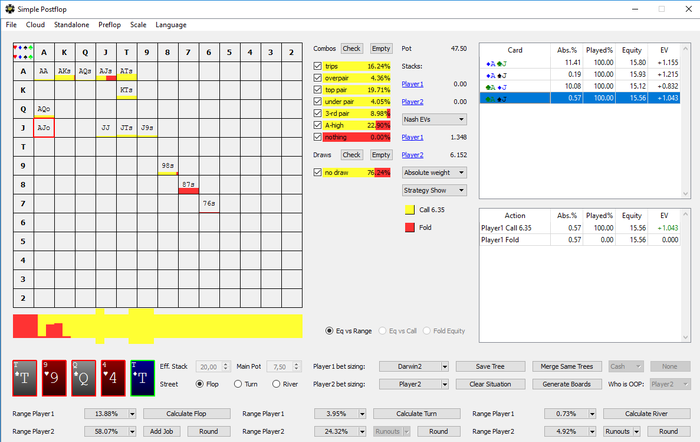Click the Main Pot stepper arrows

coord(296,367)
